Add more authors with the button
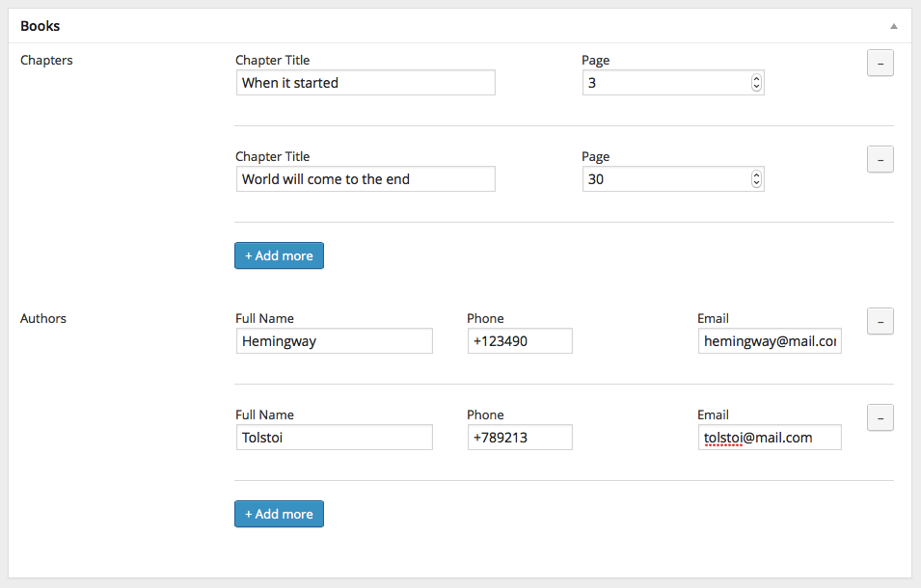The width and height of the screenshot is (921, 588). 279,514
